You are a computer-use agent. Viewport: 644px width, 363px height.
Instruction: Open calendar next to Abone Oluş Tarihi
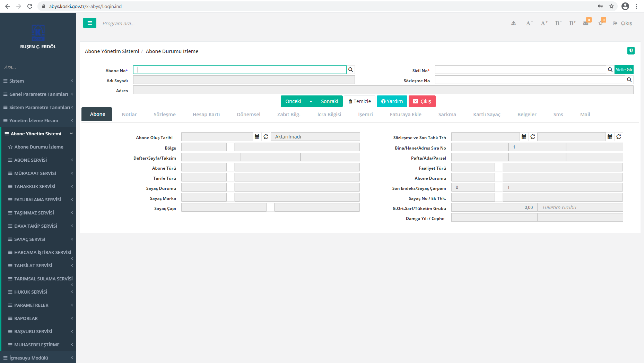pos(257,137)
